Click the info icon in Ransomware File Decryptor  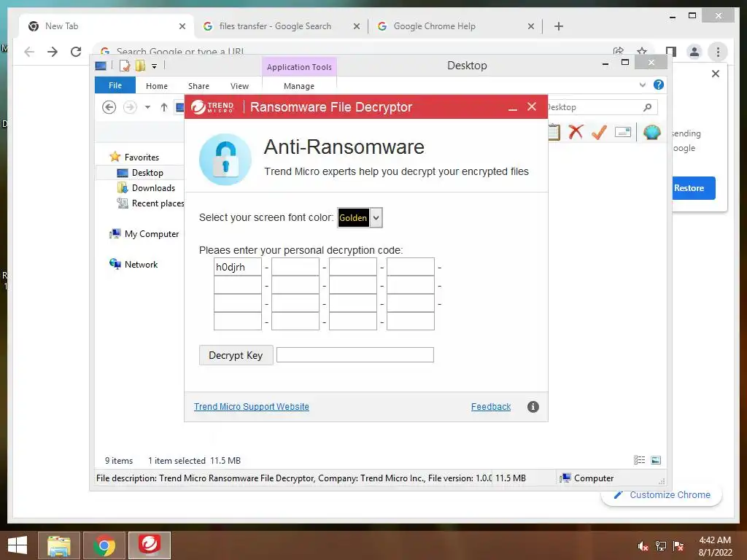(533, 407)
